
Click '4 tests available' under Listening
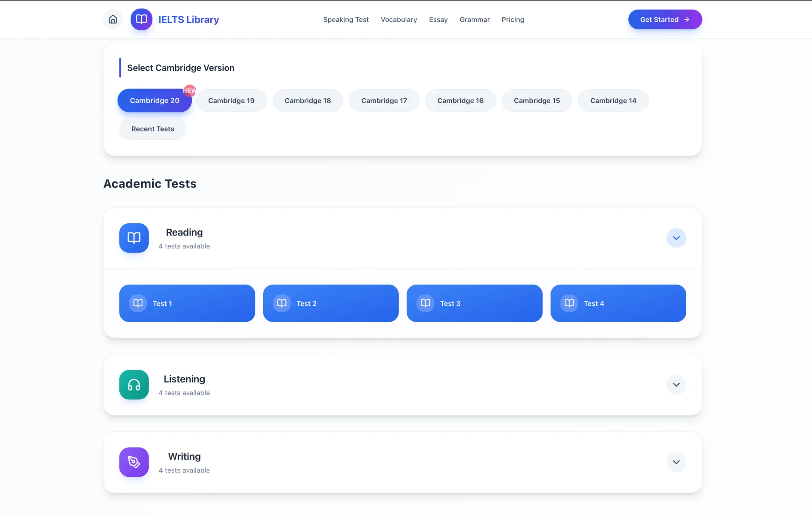coord(184,393)
